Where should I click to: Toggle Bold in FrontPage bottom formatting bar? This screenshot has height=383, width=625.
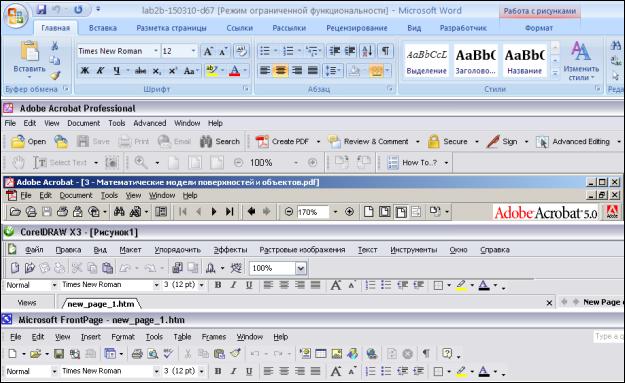(x=218, y=371)
